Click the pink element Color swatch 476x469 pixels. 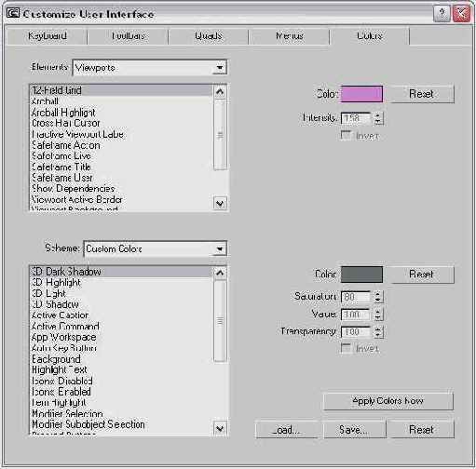361,94
